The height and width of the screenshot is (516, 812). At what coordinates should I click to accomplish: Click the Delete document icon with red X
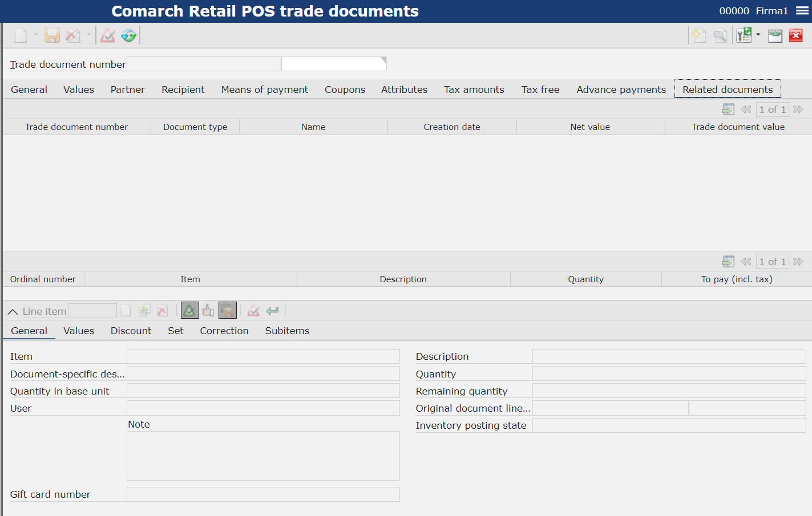coord(73,35)
